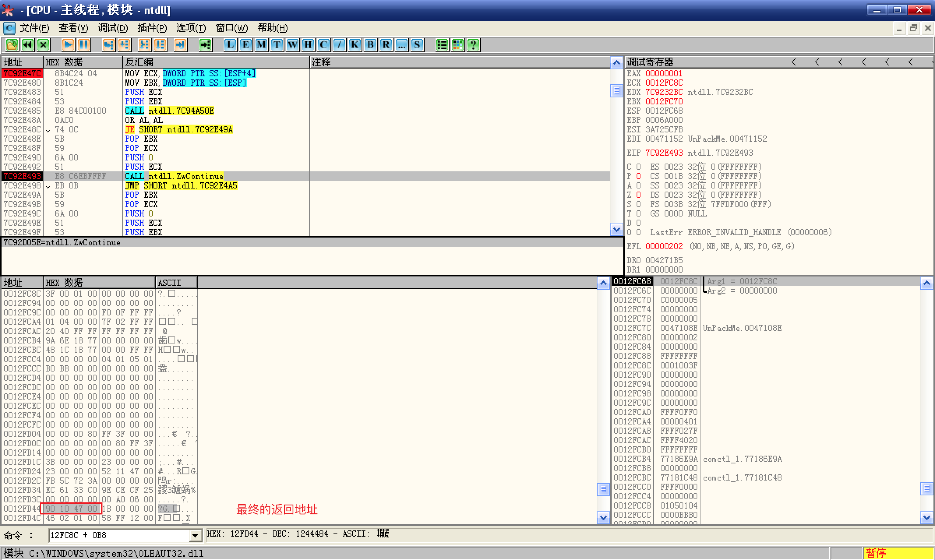Open the 调试(D) debug menu
The width and height of the screenshot is (935, 560).
pos(113,28)
